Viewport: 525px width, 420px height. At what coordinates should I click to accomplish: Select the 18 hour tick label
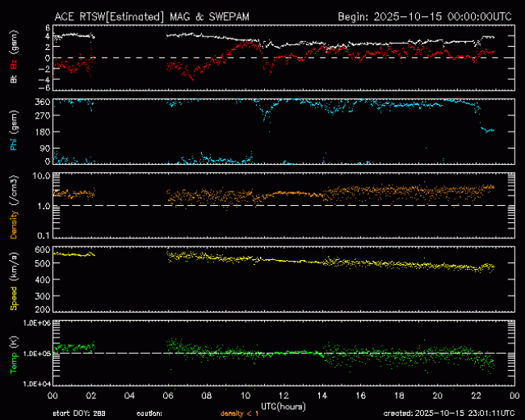(399, 396)
